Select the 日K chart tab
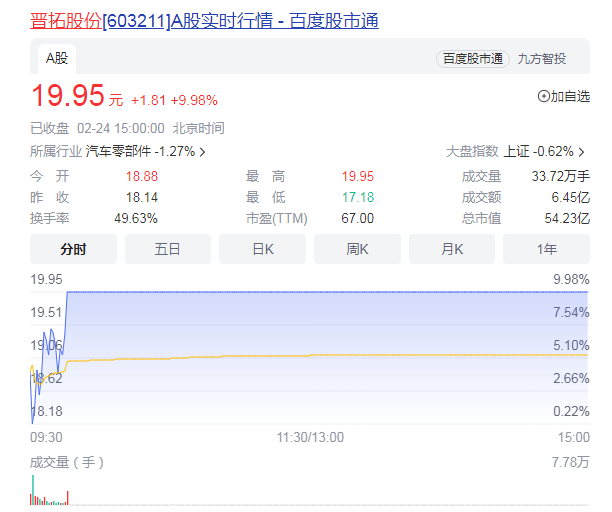The image size is (612, 512). [x=262, y=249]
